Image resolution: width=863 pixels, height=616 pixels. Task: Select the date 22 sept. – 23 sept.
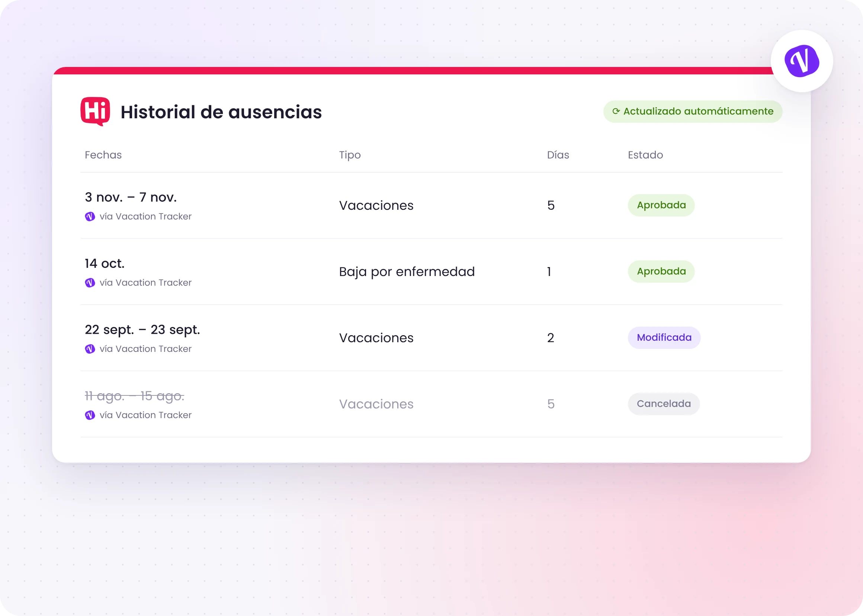coord(142,330)
